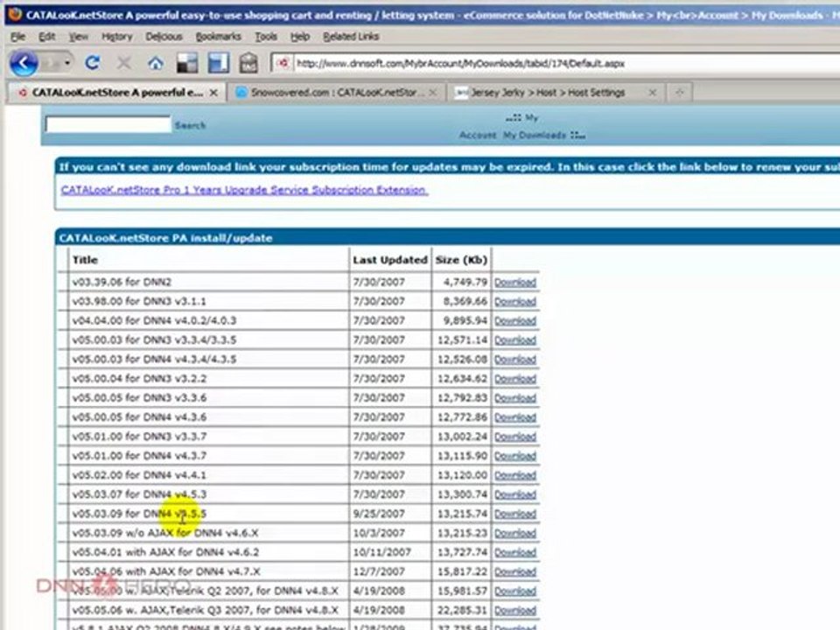This screenshot has height=630, width=840.
Task: Download v05.00.03 for DNN3 v3.3.4/3.3.5
Action: click(x=514, y=340)
